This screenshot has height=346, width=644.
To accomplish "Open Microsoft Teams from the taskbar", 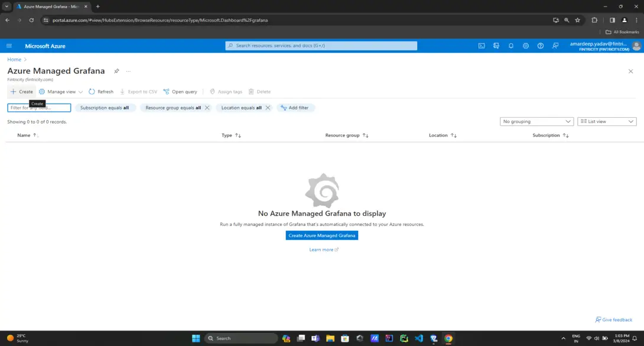I will pyautogui.click(x=316, y=338).
